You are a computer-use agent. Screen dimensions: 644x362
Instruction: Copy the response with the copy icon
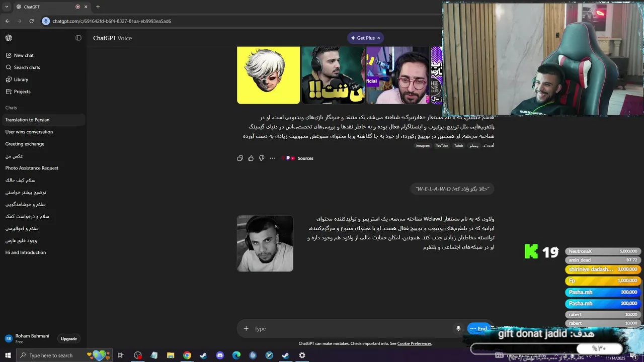click(x=240, y=158)
